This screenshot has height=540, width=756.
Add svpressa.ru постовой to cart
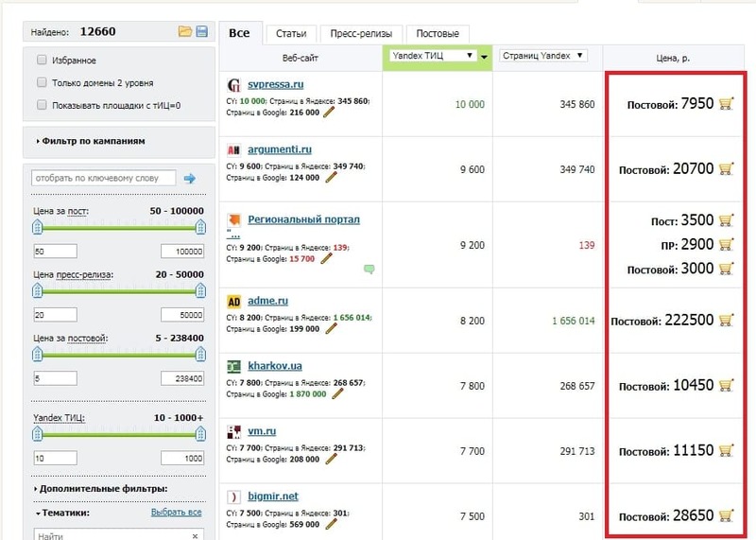pyautogui.click(x=726, y=103)
